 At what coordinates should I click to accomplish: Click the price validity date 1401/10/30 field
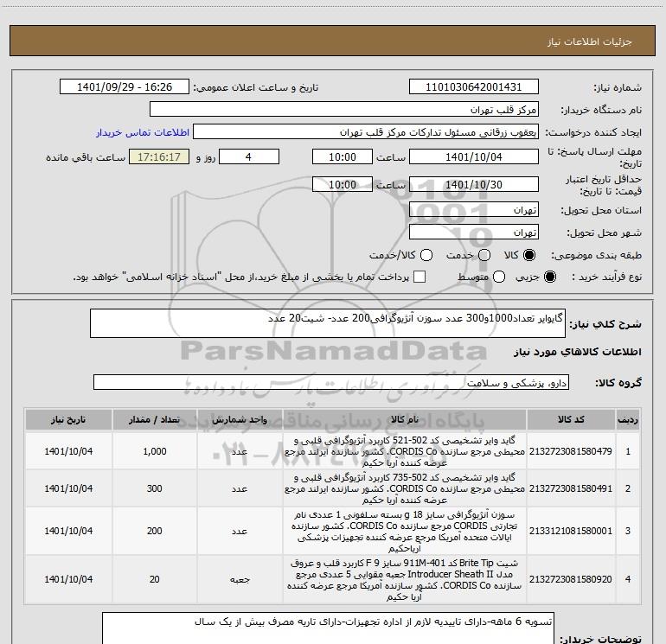[474, 184]
